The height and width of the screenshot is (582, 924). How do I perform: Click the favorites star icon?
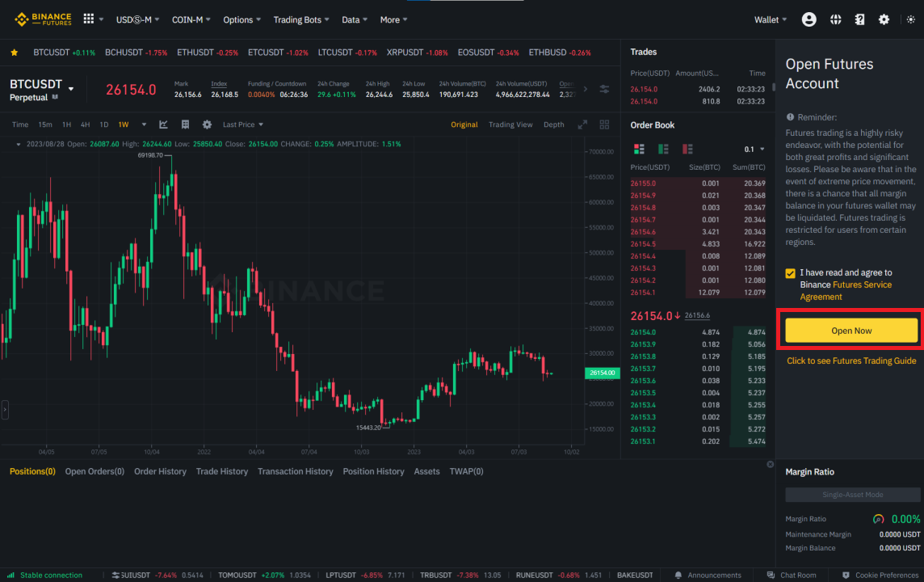(15, 53)
